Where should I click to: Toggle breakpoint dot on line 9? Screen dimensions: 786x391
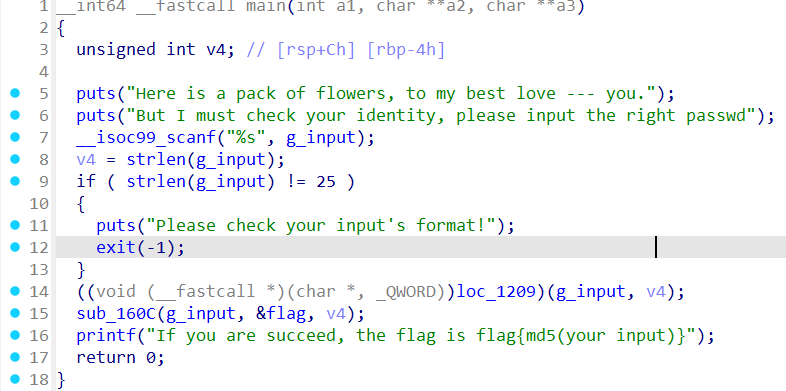pos(15,180)
